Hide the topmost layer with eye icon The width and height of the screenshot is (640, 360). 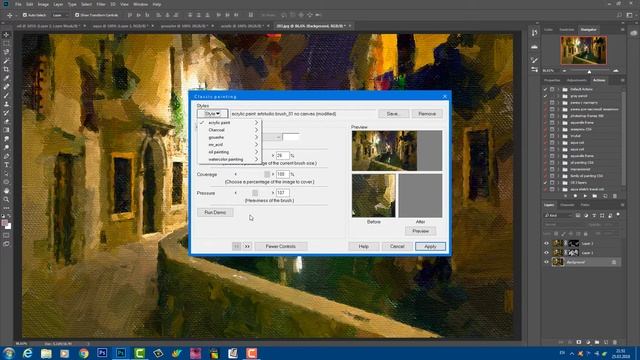click(546, 243)
